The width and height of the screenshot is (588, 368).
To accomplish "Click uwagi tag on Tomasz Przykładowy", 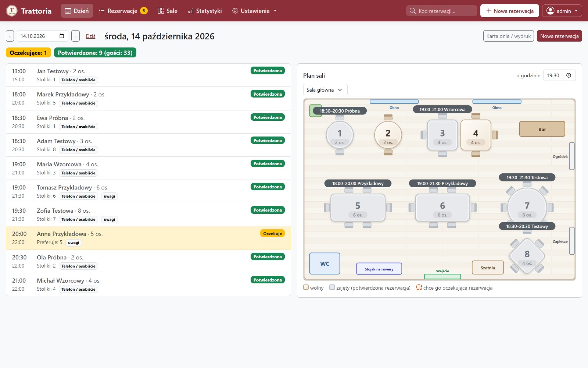I will click(x=109, y=196).
